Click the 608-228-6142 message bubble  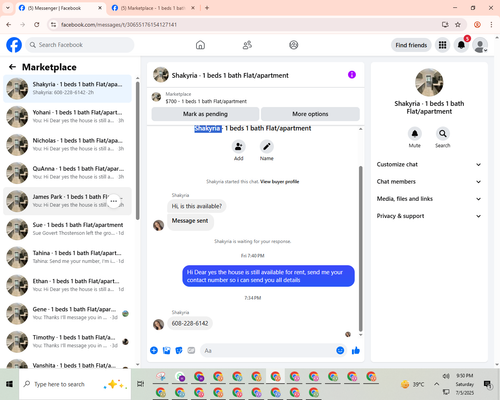point(190,323)
